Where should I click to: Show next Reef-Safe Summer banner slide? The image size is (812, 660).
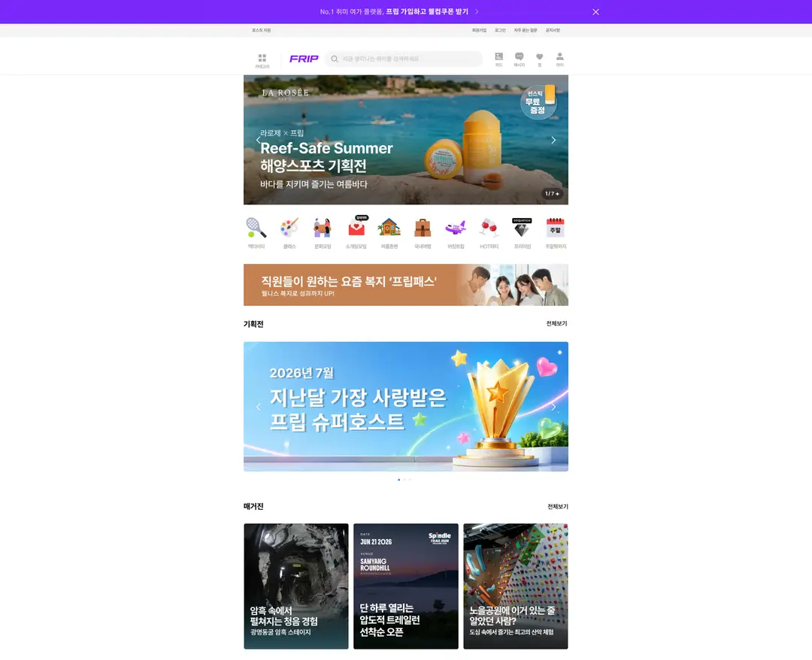(x=553, y=140)
